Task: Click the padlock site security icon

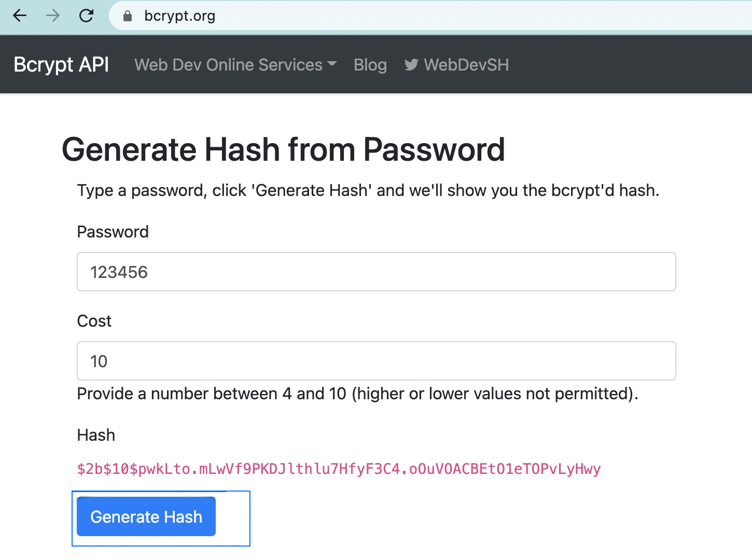Action: click(x=128, y=16)
